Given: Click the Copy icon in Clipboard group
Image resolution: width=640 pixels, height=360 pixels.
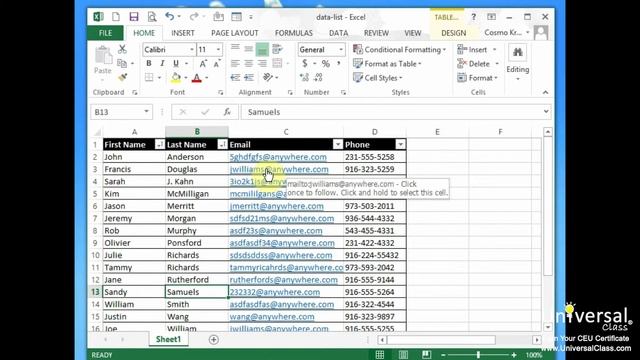Looking at the screenshot, I should [x=122, y=63].
